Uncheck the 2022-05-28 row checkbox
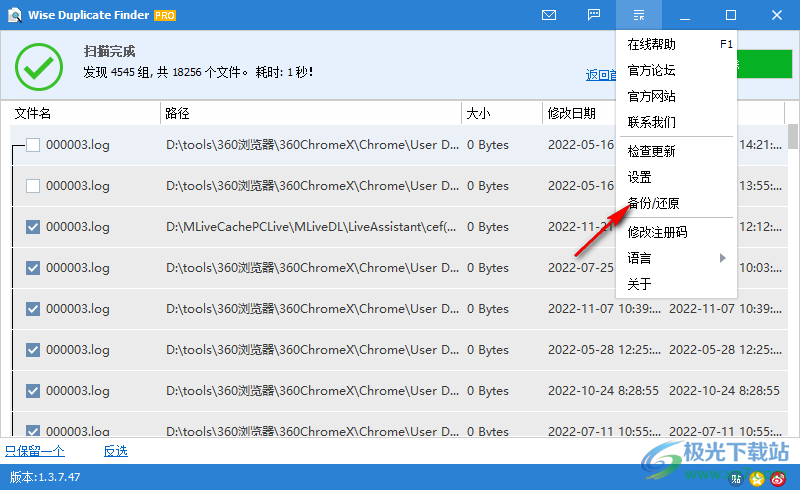This screenshot has height=490, width=800. pyautogui.click(x=33, y=350)
